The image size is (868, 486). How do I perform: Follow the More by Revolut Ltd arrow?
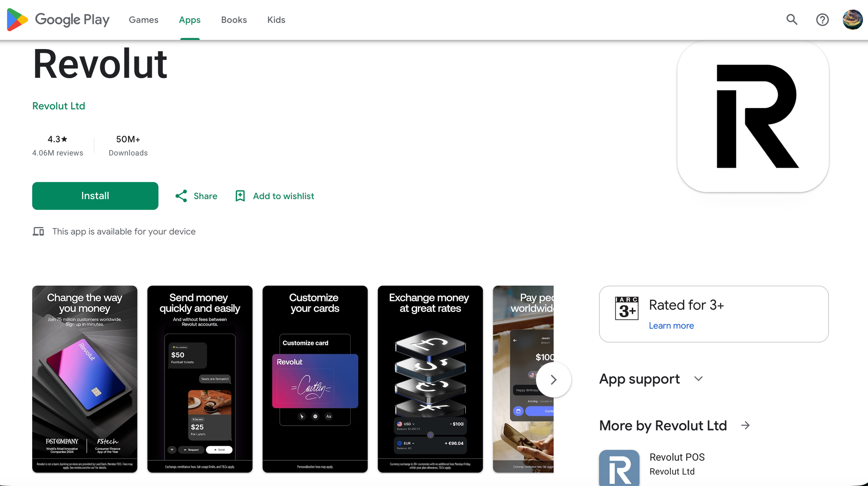[746, 426]
